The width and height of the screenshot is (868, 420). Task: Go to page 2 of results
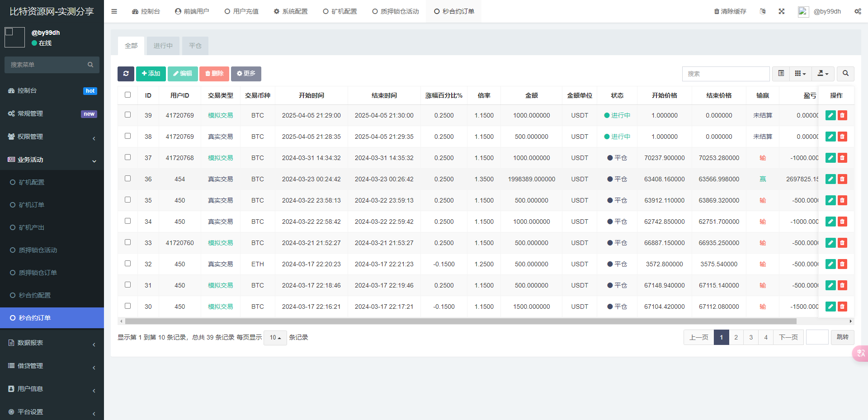click(736, 337)
